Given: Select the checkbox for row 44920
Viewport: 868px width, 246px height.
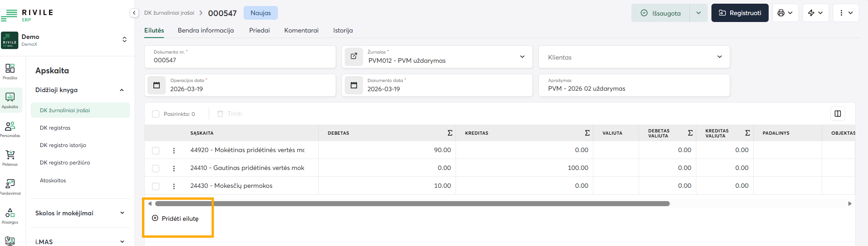Looking at the screenshot, I should pos(156,150).
